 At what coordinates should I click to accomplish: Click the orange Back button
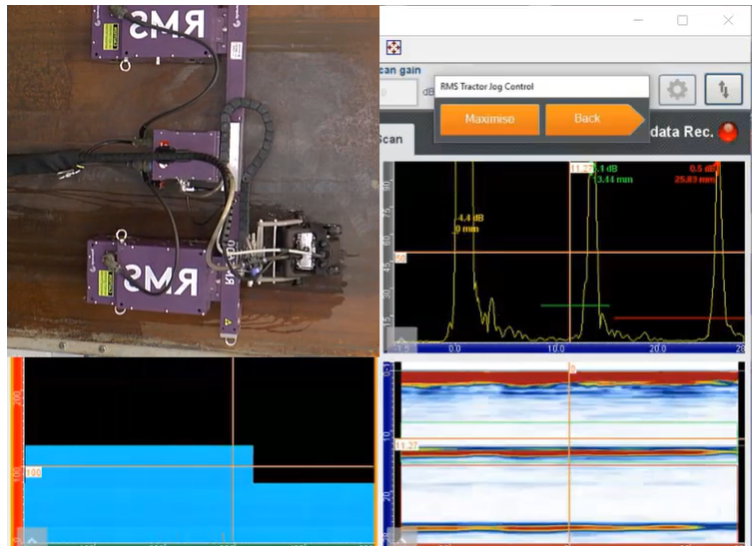(594, 119)
